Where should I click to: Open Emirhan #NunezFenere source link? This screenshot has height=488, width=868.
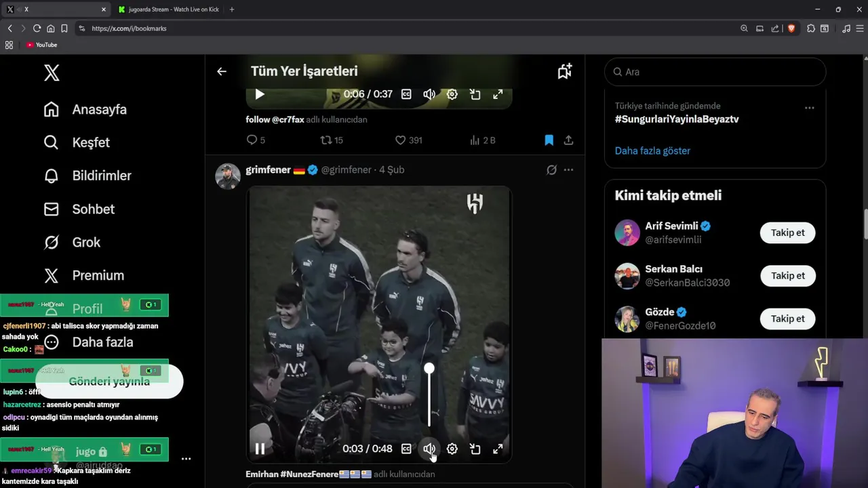click(x=309, y=474)
